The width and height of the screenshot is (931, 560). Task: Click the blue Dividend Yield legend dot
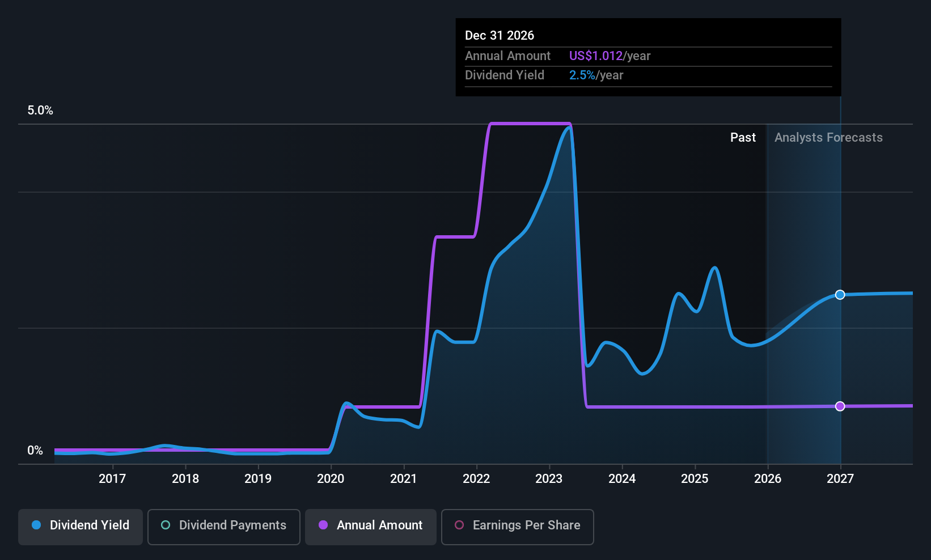(x=36, y=525)
